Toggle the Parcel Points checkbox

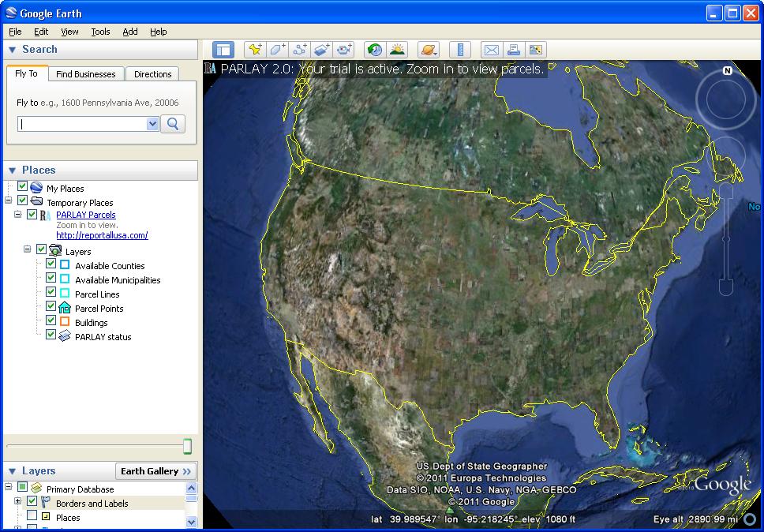pyautogui.click(x=51, y=306)
